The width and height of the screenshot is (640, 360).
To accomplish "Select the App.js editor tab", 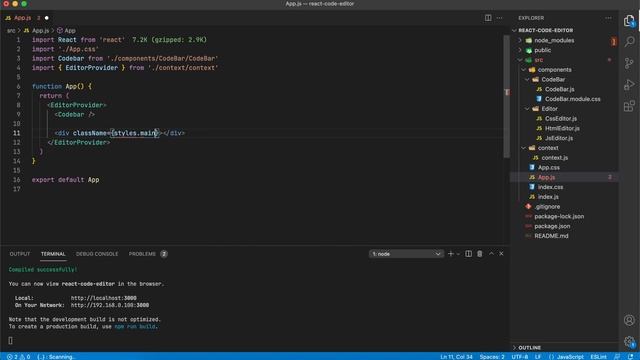I will click(x=22, y=18).
